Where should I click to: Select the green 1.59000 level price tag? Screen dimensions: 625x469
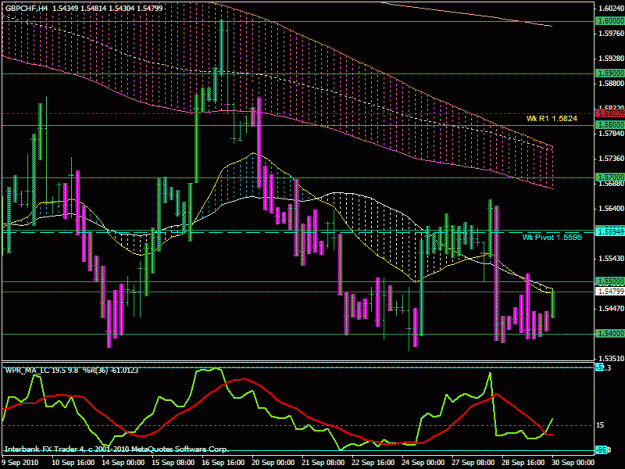pyautogui.click(x=610, y=73)
